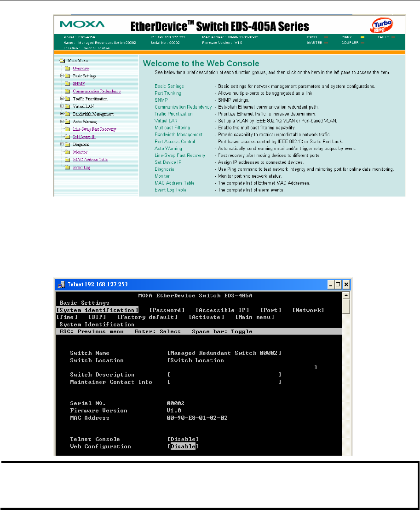Screen dimensions: 420x510
Task: Click the Switch Location field in Telnet
Action: click(x=242, y=364)
